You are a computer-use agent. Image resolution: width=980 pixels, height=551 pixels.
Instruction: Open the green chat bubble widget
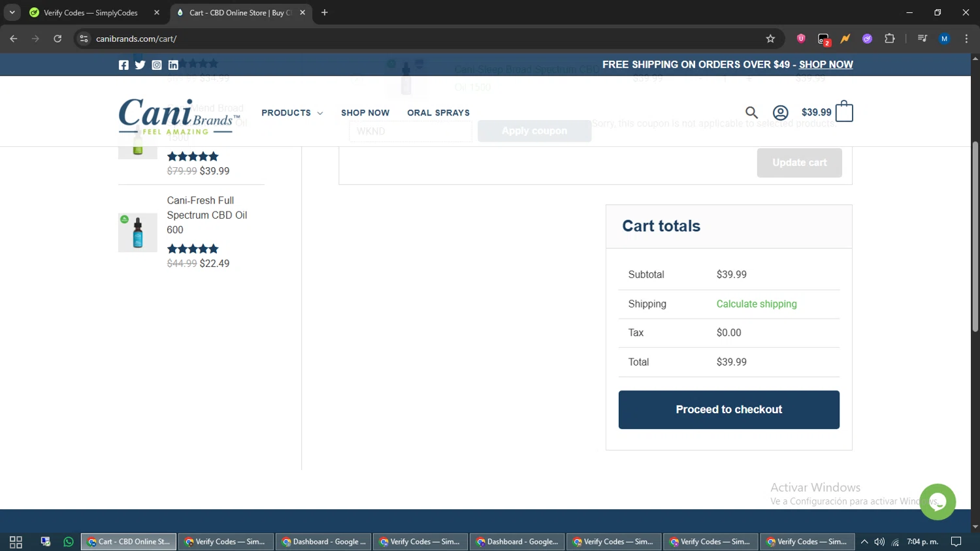pyautogui.click(x=938, y=501)
